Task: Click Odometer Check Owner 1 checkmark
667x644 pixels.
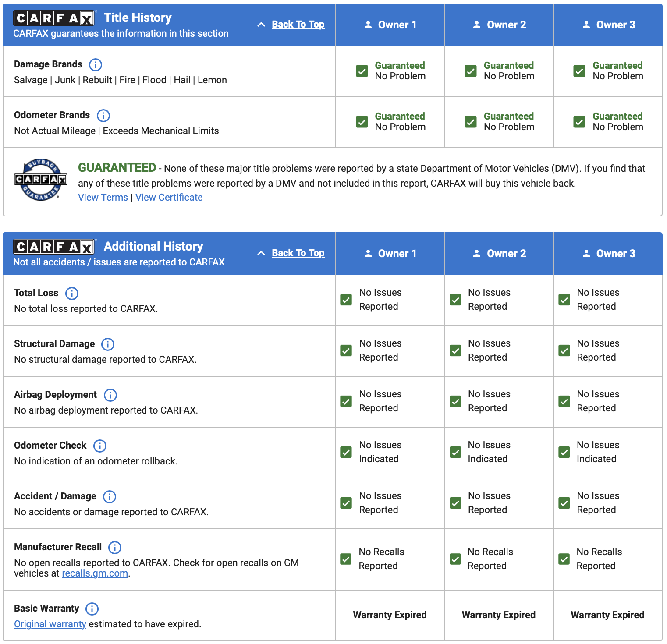Action: pos(346,452)
